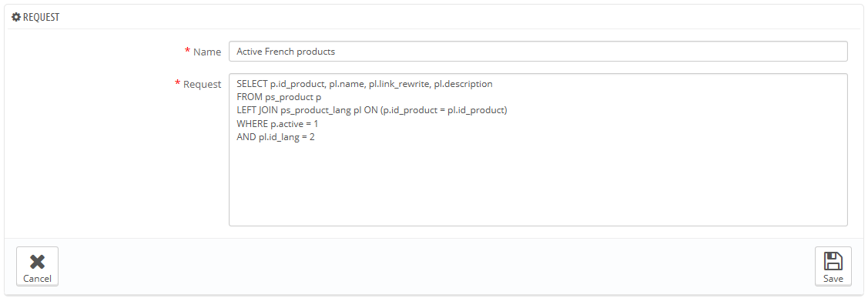Click the LEFT JOIN ps_product_lang line
Screen dimensions: 868x298
pos(371,110)
